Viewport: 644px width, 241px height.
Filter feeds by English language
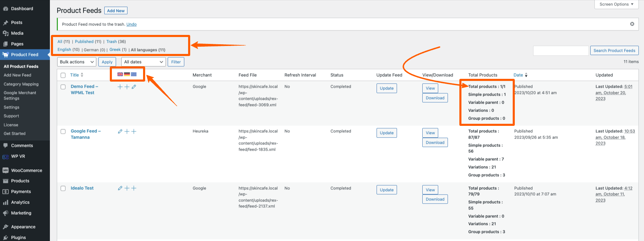(x=64, y=50)
